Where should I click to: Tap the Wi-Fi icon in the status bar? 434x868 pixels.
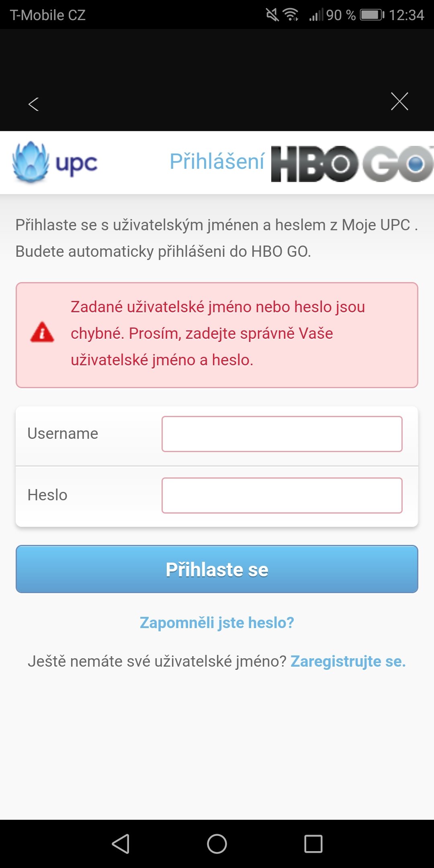[291, 15]
